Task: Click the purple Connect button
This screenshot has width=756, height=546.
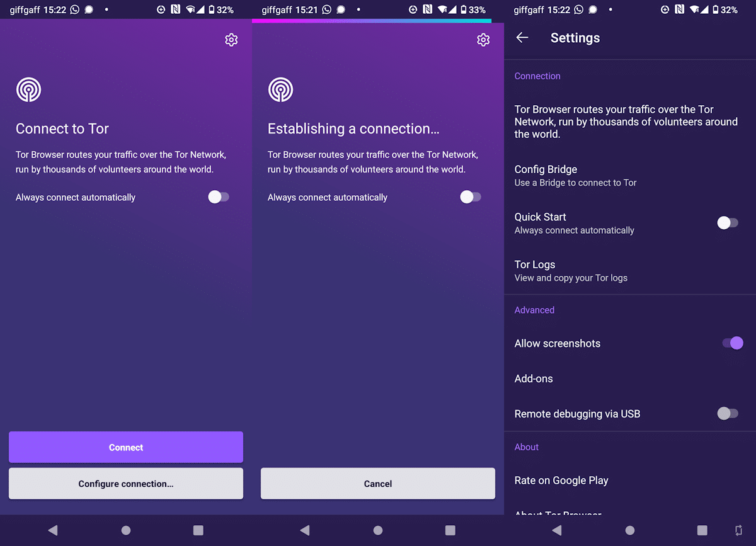Action: (x=126, y=447)
